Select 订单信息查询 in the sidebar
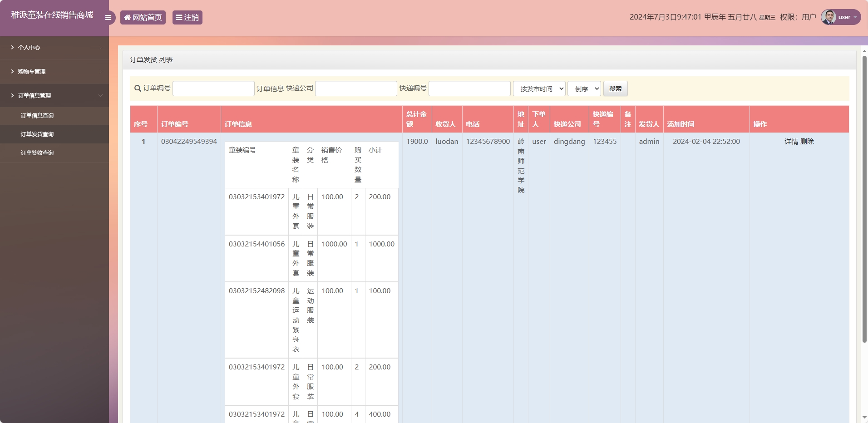Viewport: 868px width, 423px height. (x=36, y=115)
